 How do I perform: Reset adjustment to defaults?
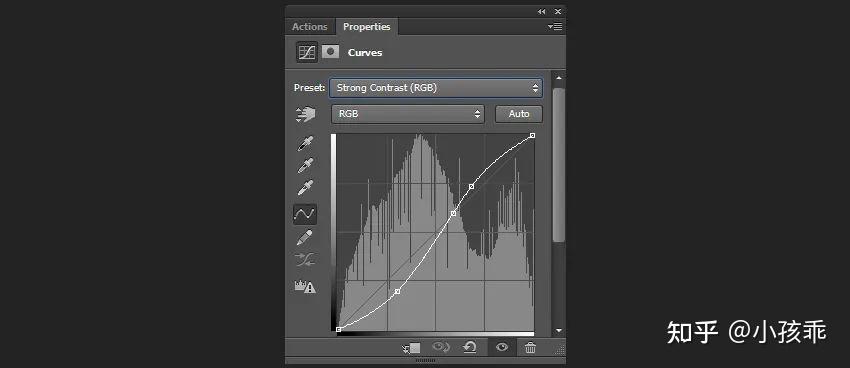click(470, 347)
